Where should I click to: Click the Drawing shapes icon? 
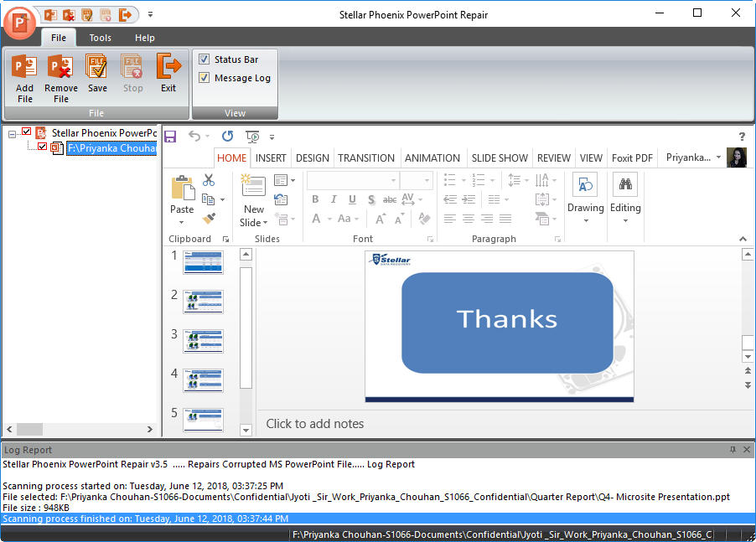585,184
